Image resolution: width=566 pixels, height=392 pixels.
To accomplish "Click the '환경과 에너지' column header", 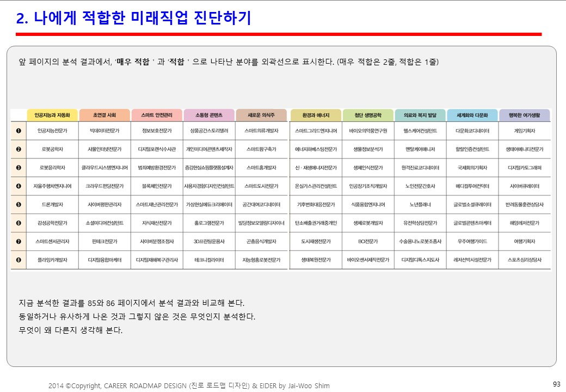I will tap(316, 115).
